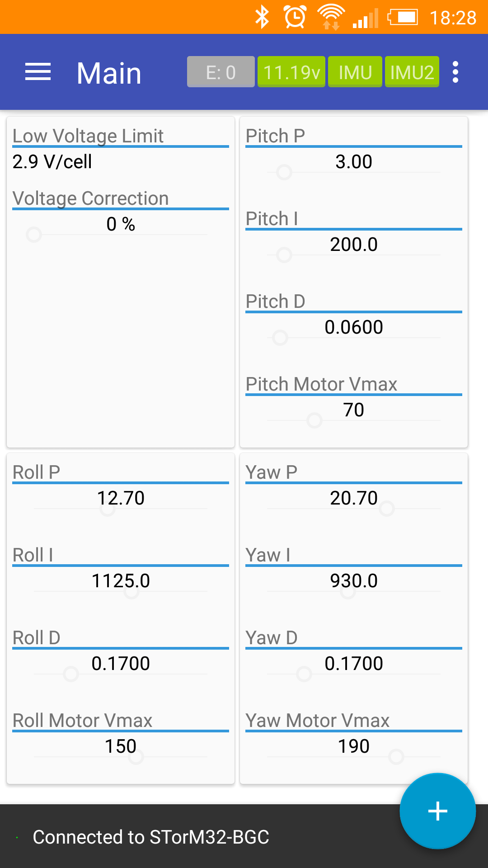Tap the Pitch D value 0.0600
The height and width of the screenshot is (868, 488).
[354, 327]
